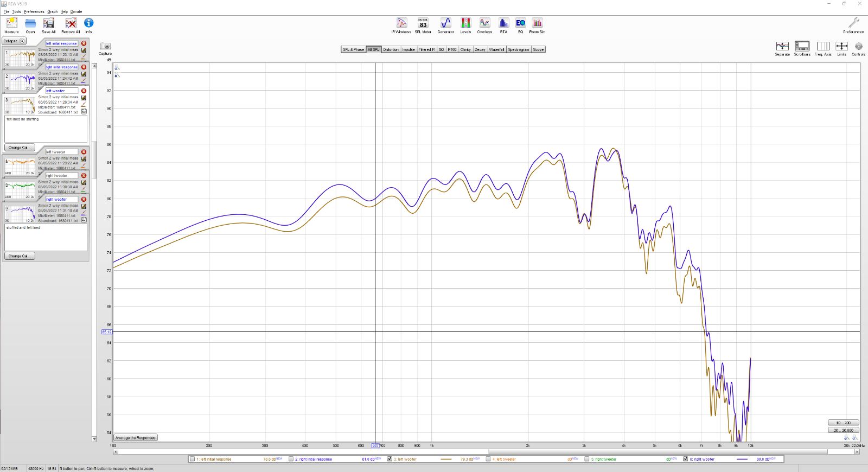Open the File menu
Screen dimensions: 868x472
click(x=7, y=11)
